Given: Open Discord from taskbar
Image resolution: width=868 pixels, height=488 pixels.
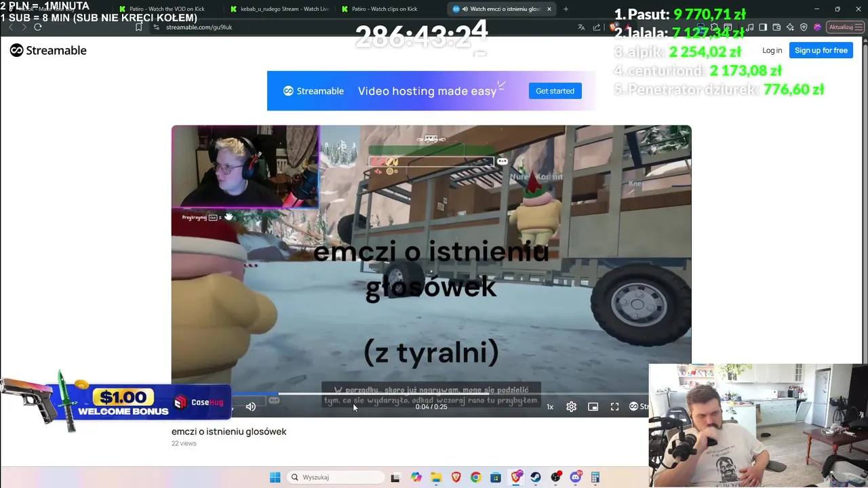Looking at the screenshot, I should pos(576,477).
